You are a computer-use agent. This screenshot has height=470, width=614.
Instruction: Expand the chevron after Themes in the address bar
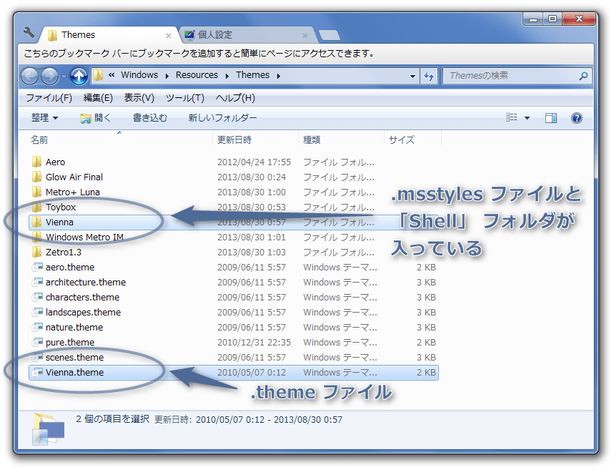278,76
